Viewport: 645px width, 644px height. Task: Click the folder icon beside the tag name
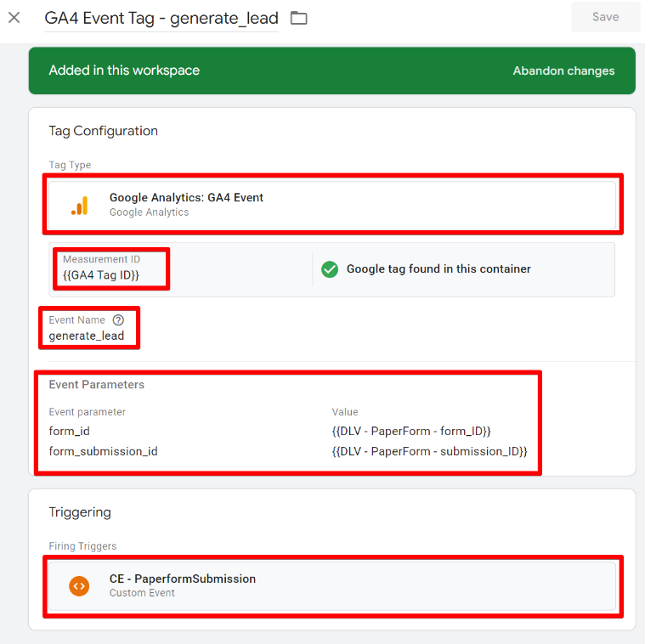coord(298,18)
